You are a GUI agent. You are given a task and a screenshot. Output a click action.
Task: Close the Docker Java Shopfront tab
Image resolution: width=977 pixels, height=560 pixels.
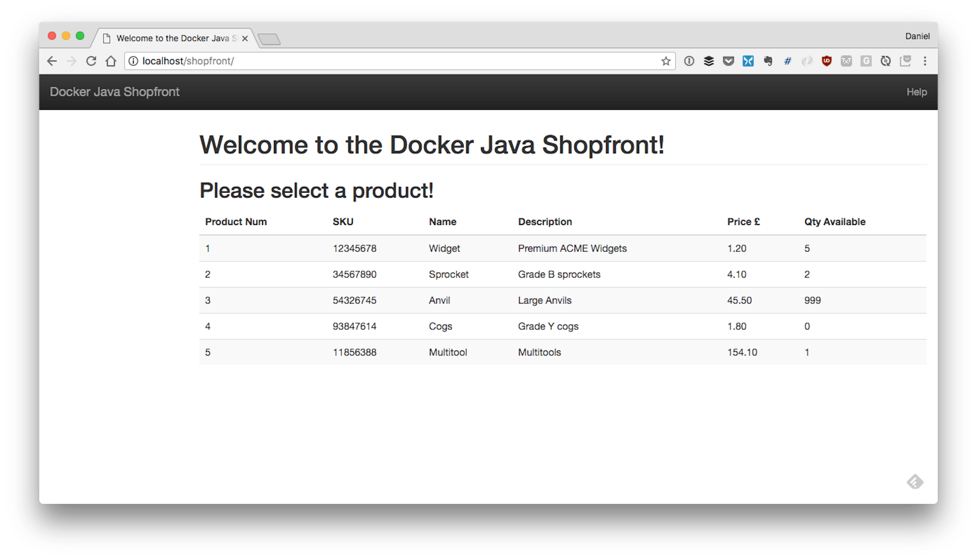pyautogui.click(x=245, y=38)
